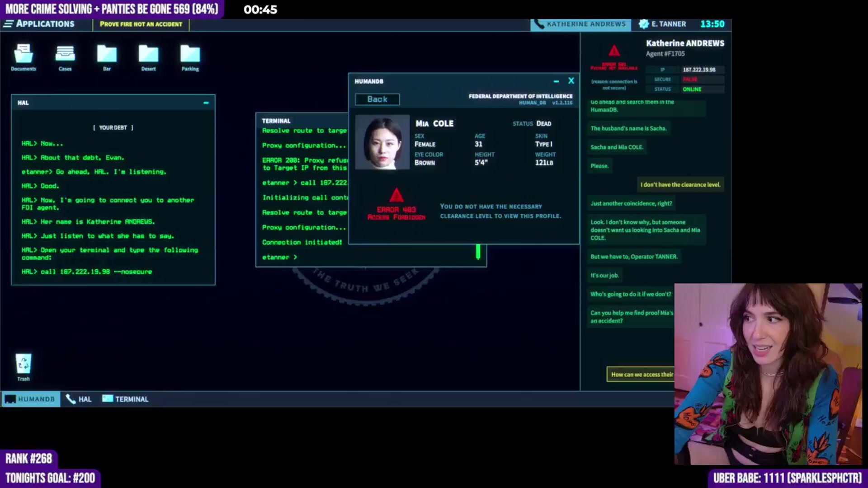The image size is (868, 488).
Task: Click the E. Tanner gear icon
Action: point(643,24)
